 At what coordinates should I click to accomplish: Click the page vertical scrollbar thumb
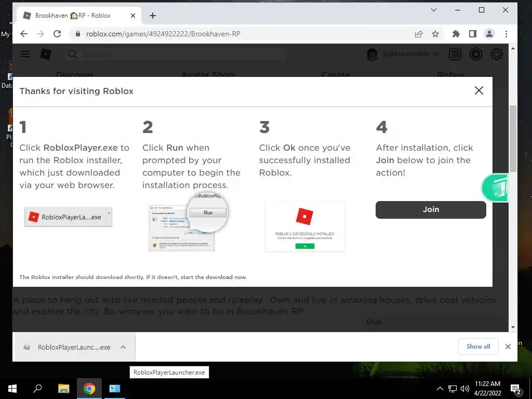tap(513, 138)
